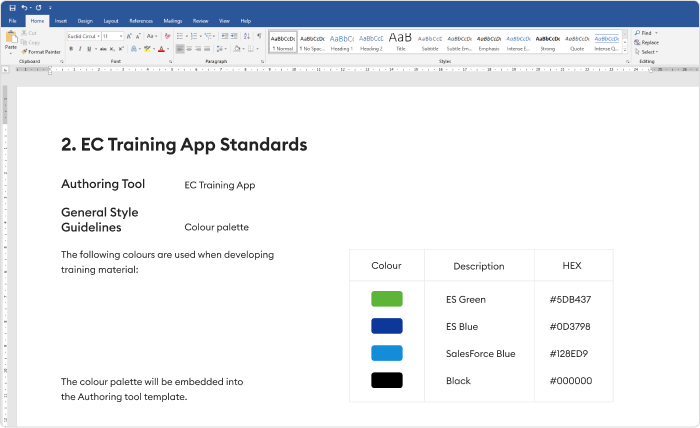Click the Redo icon in quick access

coord(38,8)
